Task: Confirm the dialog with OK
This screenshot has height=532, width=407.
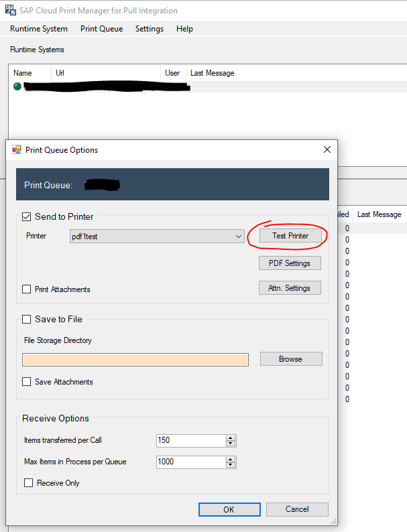Action: 229,509
